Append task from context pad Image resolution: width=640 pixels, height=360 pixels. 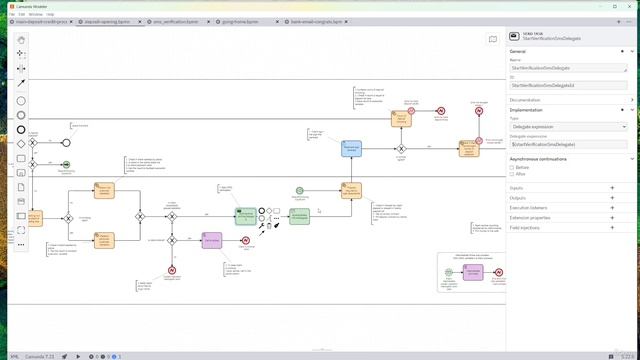[277, 211]
